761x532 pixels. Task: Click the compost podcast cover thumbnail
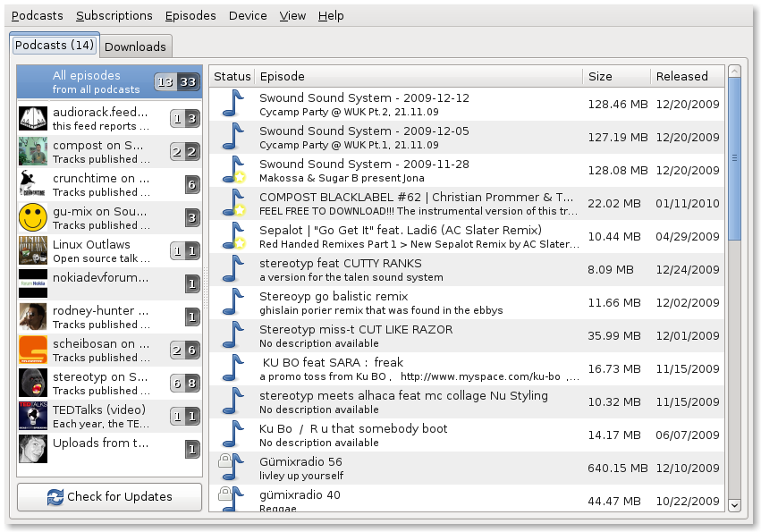tap(33, 151)
